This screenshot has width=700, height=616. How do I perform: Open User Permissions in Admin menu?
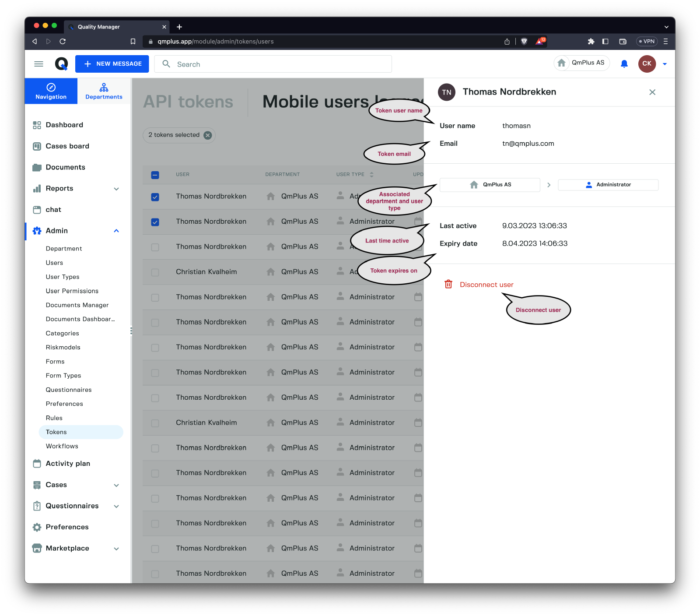point(72,291)
